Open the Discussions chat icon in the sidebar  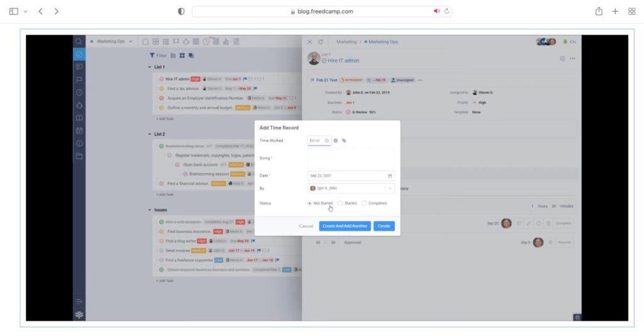(x=79, y=67)
